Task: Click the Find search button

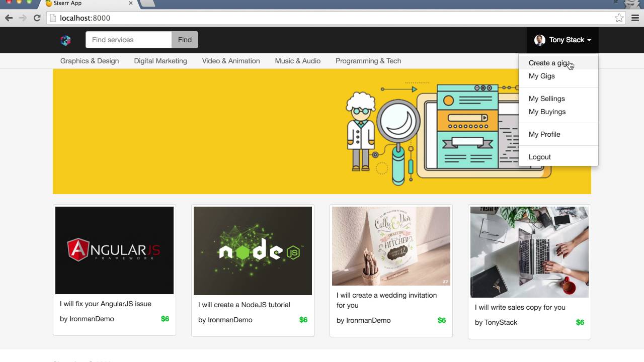Action: pyautogui.click(x=185, y=40)
